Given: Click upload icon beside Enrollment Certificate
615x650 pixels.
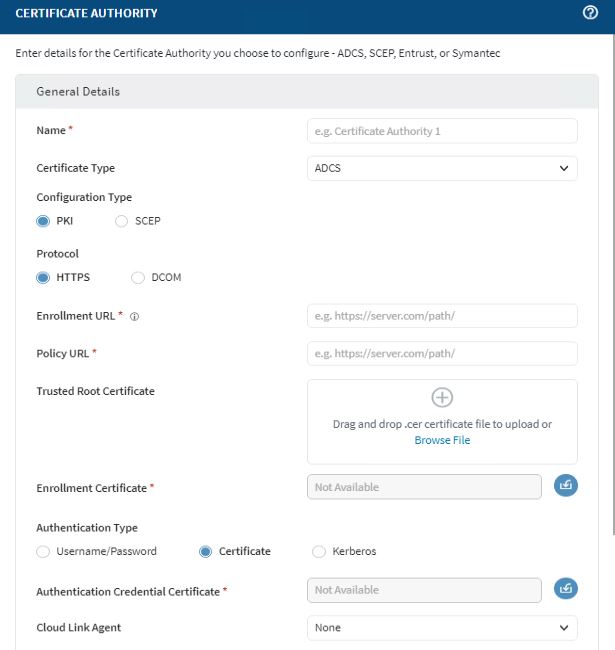Looking at the screenshot, I should [x=566, y=486].
